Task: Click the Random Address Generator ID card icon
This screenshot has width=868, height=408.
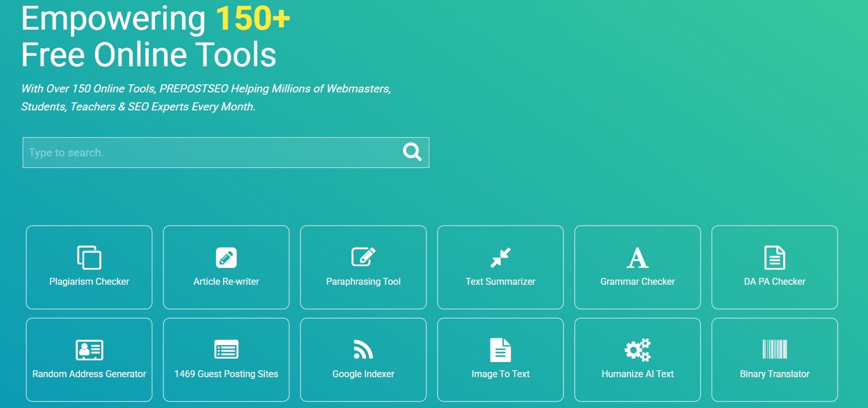Action: pos(89,350)
